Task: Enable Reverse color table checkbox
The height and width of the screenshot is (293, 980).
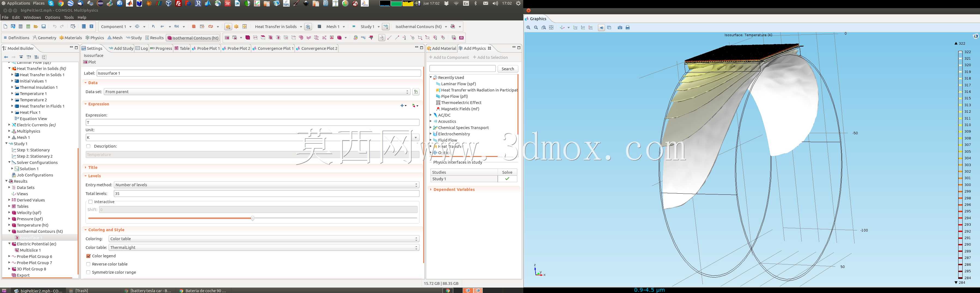Action: coord(88,264)
